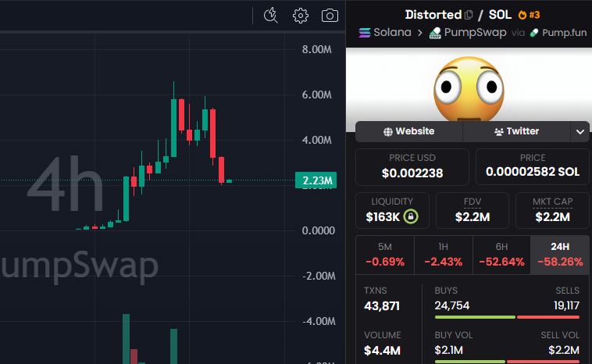Open the chart settings gear icon

point(301,16)
